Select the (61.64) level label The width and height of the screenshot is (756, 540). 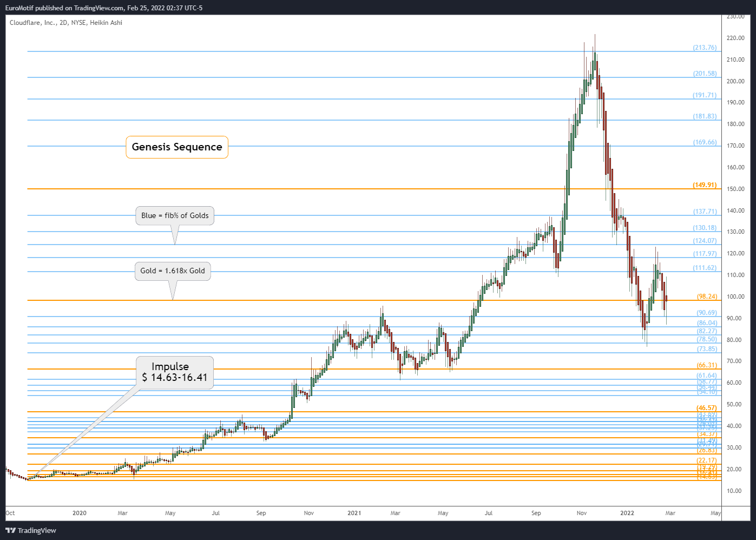click(707, 376)
